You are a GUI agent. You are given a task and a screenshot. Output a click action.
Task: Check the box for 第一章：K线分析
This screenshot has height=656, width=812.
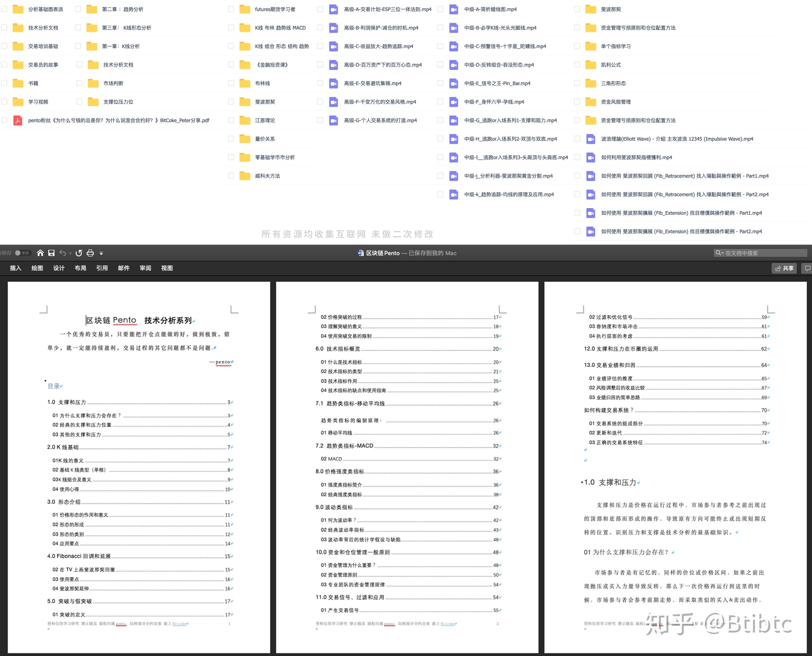(78, 46)
